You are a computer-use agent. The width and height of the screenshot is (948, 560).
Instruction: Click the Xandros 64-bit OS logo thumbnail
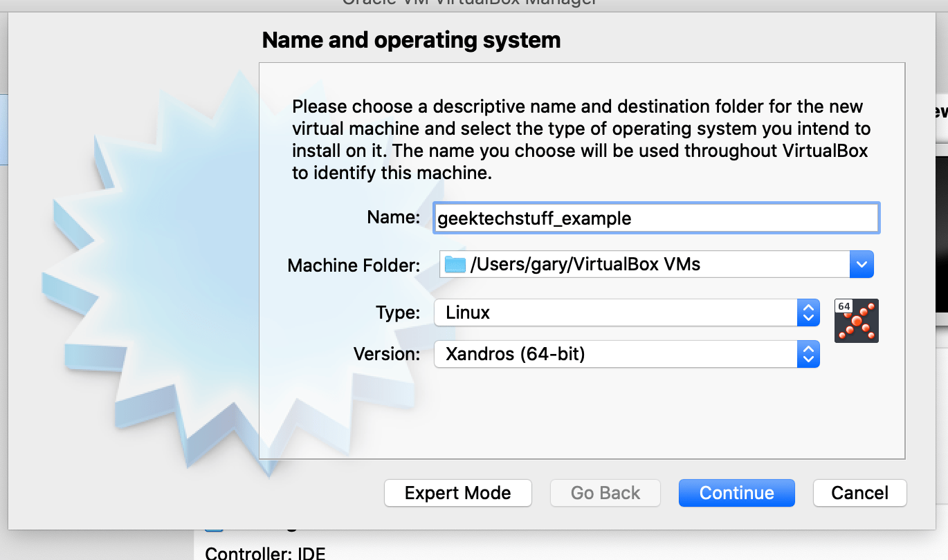856,320
